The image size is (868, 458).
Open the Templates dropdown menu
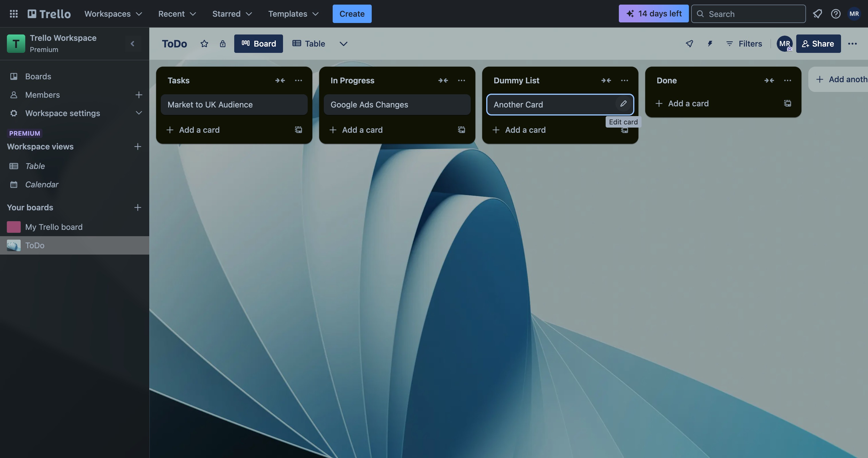coord(293,14)
